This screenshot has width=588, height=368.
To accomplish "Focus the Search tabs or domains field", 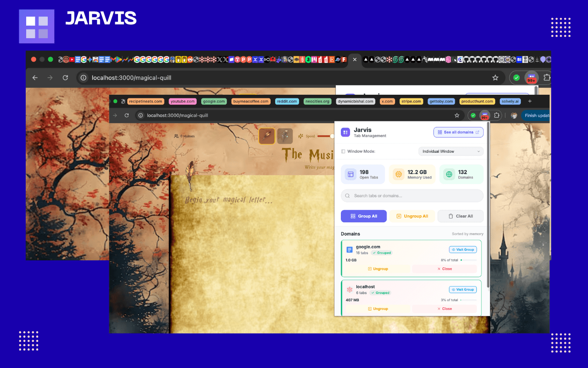I will [412, 195].
